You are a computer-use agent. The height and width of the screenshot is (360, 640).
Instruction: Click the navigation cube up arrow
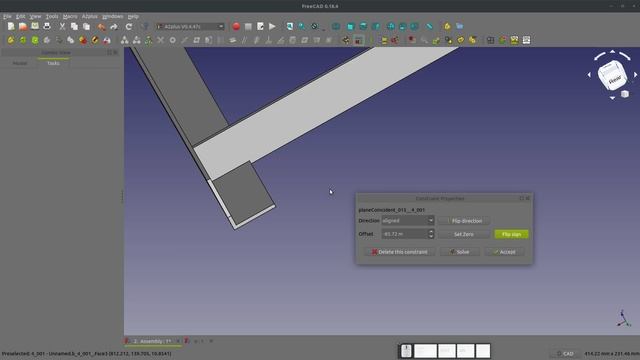pos(612,52)
